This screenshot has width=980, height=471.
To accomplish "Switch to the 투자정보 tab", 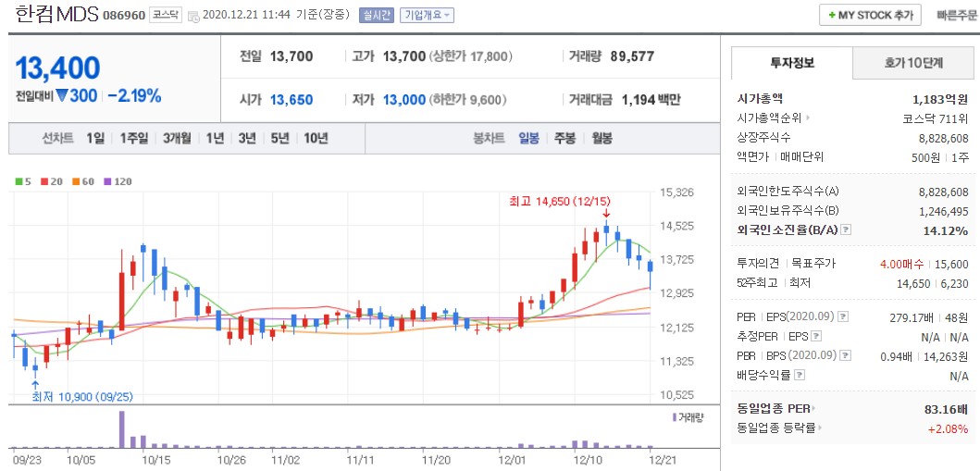I will (792, 63).
